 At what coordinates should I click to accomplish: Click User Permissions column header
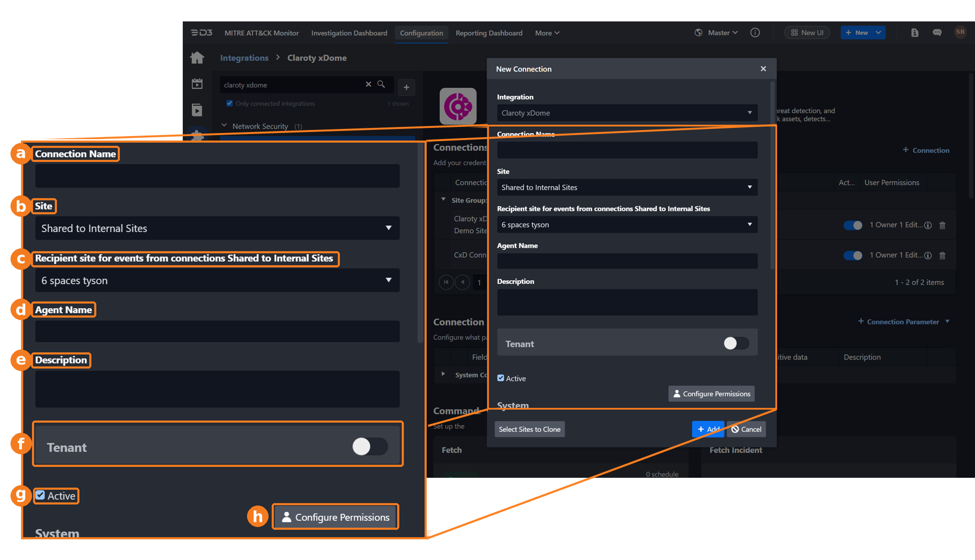[x=892, y=183]
